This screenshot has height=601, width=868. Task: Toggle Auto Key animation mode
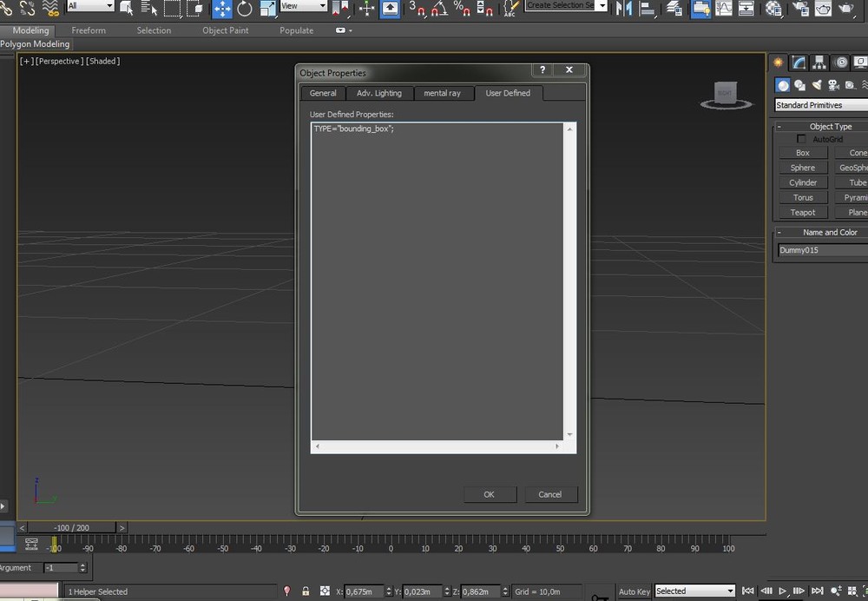pyautogui.click(x=634, y=591)
